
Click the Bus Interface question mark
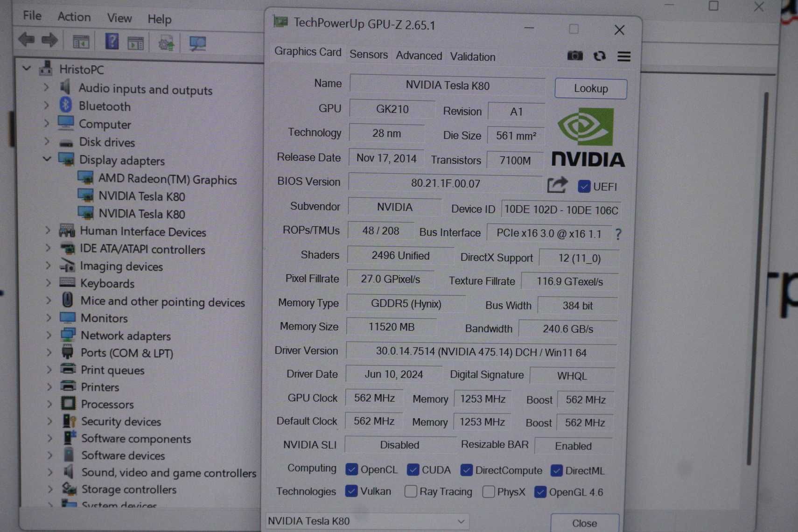618,234
